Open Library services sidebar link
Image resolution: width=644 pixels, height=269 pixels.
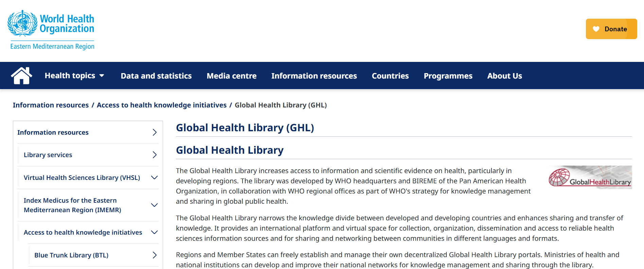pyautogui.click(x=48, y=155)
